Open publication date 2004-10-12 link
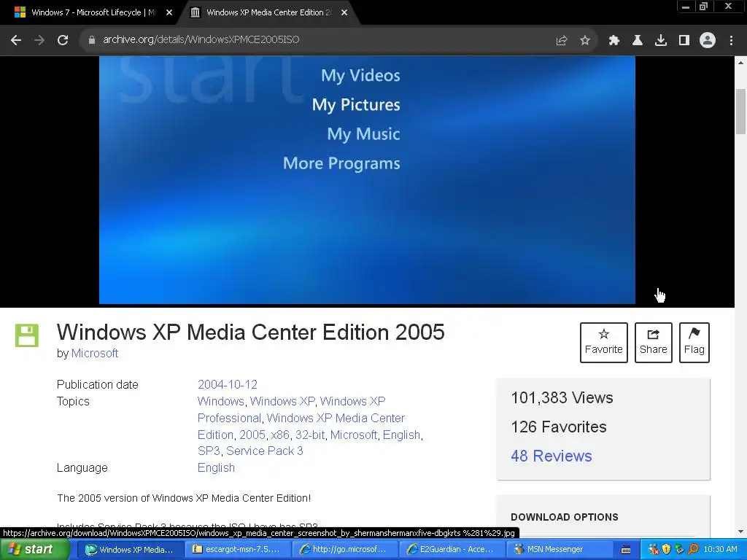Image resolution: width=747 pixels, height=560 pixels. click(x=228, y=384)
